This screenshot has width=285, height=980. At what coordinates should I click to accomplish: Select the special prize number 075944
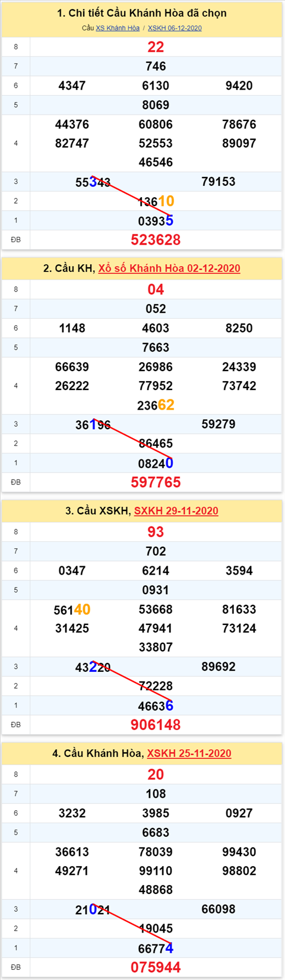[x=156, y=968]
